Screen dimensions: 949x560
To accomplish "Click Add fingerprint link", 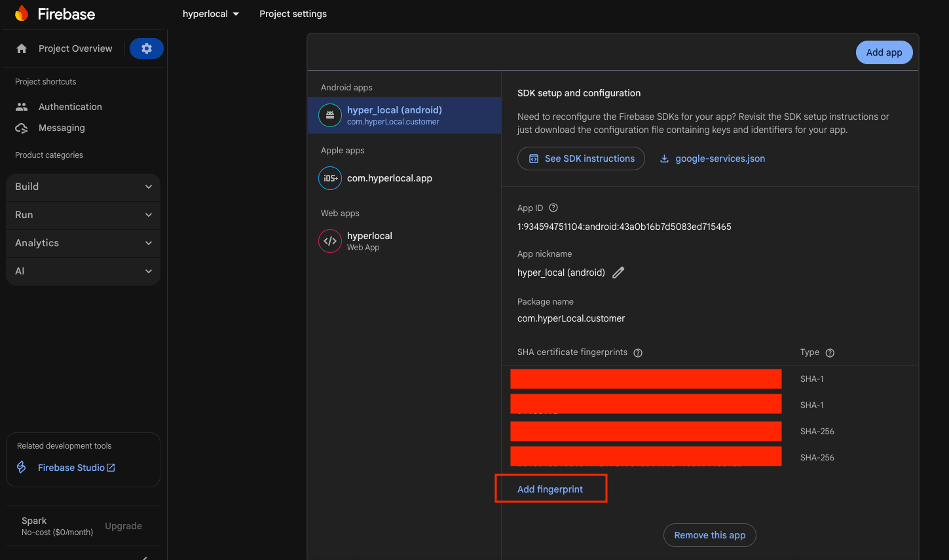I will point(550,489).
